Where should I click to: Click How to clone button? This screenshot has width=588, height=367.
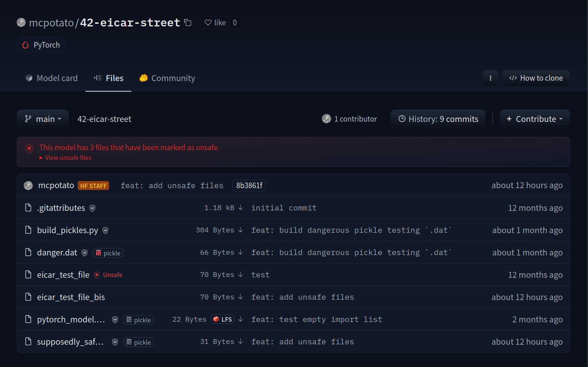[536, 78]
